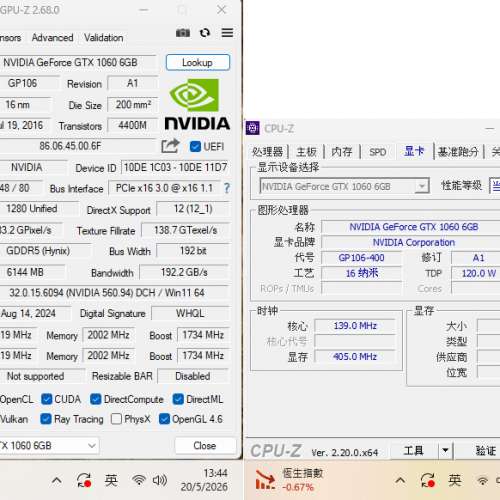The image size is (500, 500).
Task: Click the Transistors 4400M value
Action: pos(133,125)
